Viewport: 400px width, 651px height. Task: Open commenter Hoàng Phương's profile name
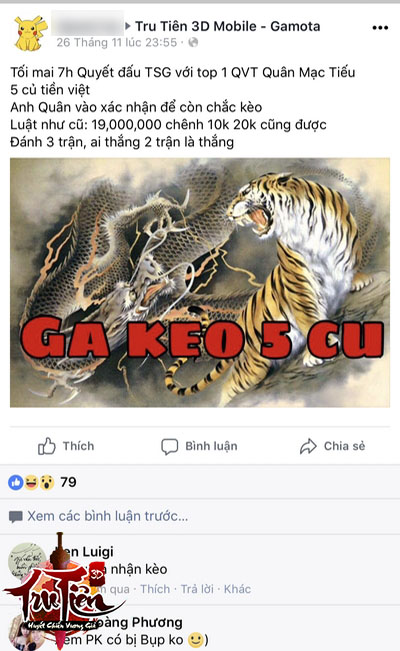point(141,622)
